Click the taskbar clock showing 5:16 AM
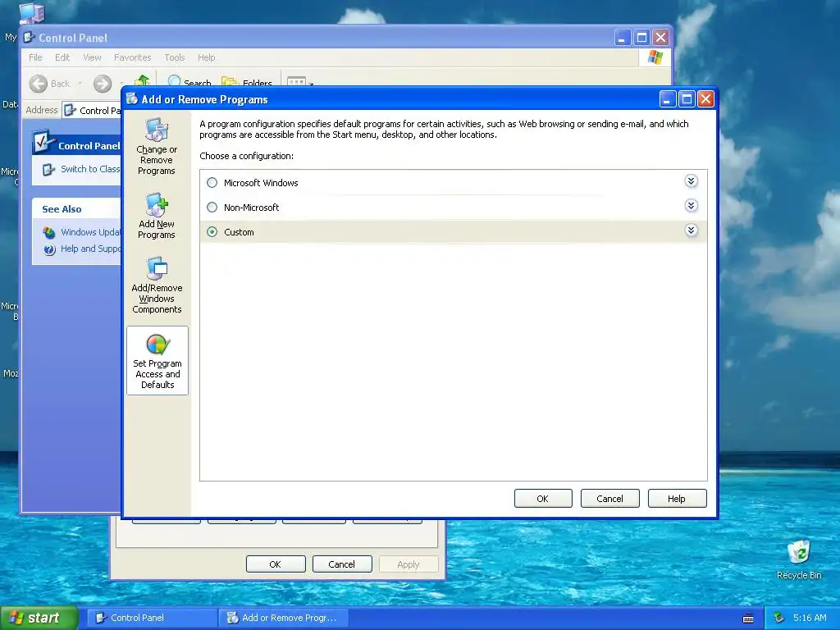 coord(810,618)
